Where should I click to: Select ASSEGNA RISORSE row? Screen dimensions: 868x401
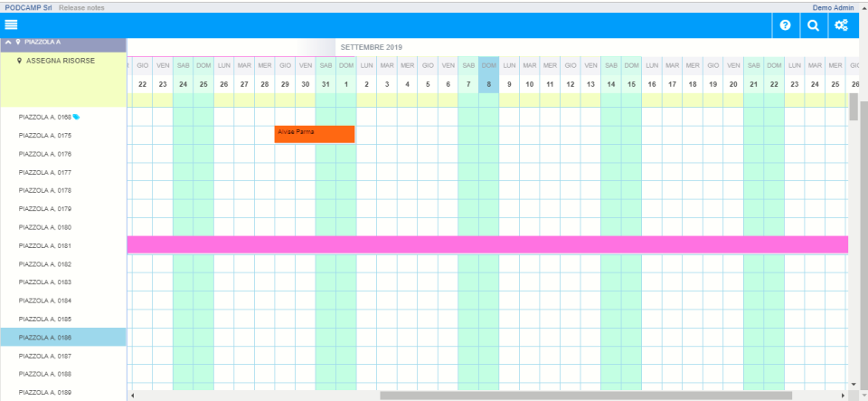[63, 80]
